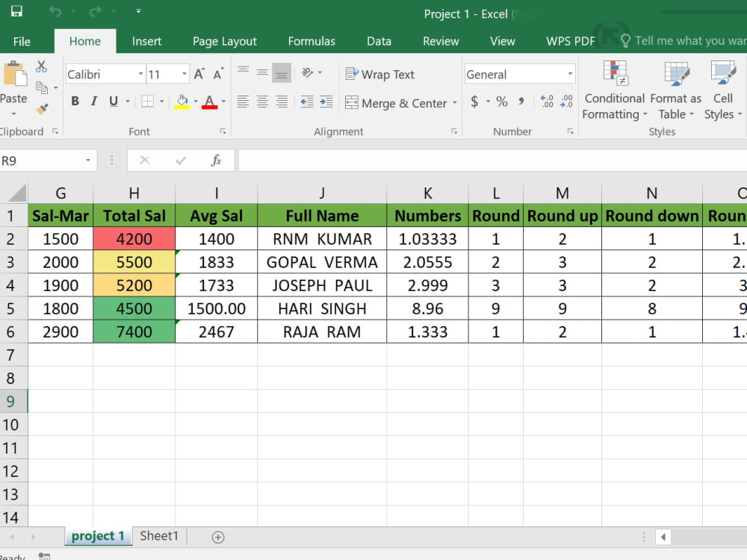This screenshot has height=560, width=747.
Task: Click the formula bar input area
Action: coord(492,161)
